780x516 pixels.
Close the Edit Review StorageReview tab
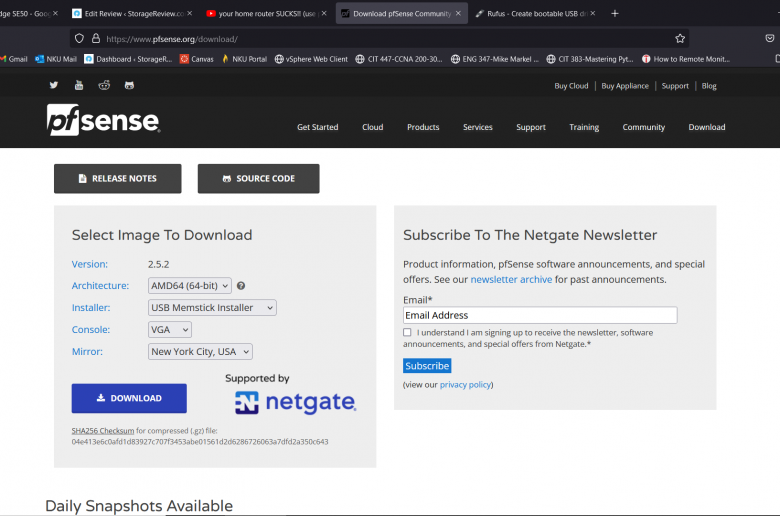190,13
